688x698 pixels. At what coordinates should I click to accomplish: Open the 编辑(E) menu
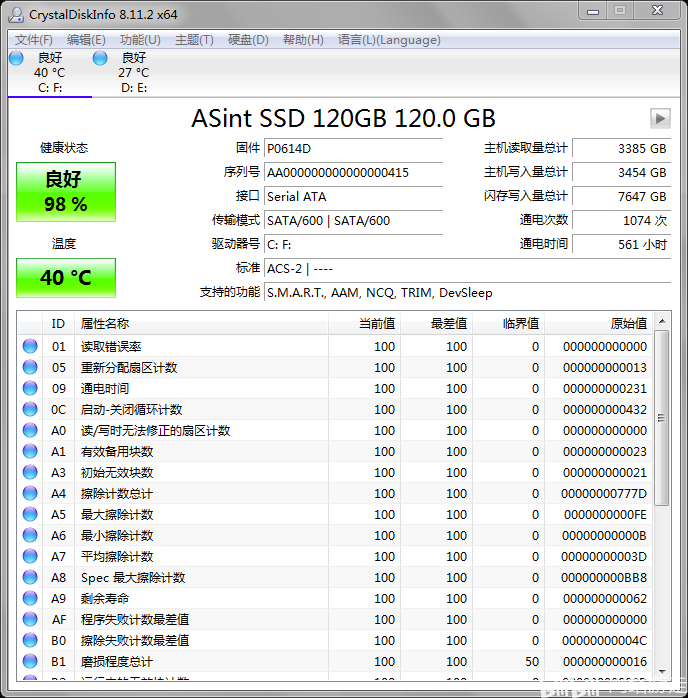tap(86, 40)
